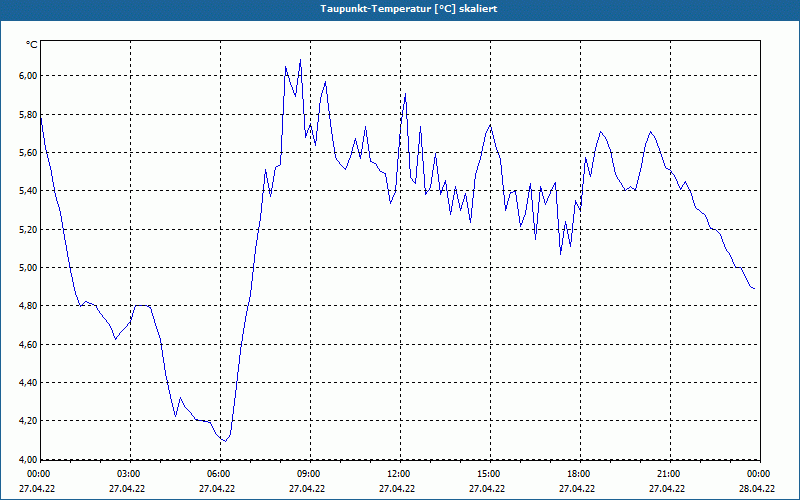Image resolution: width=800 pixels, height=500 pixels.
Task: Select the 5,60 y-axis value
Action: coord(29,153)
